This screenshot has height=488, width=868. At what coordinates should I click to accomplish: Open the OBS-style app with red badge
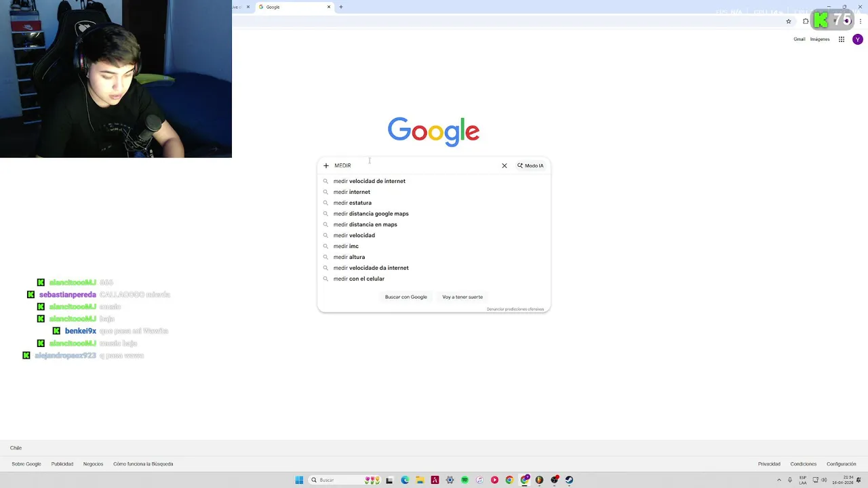point(555,480)
